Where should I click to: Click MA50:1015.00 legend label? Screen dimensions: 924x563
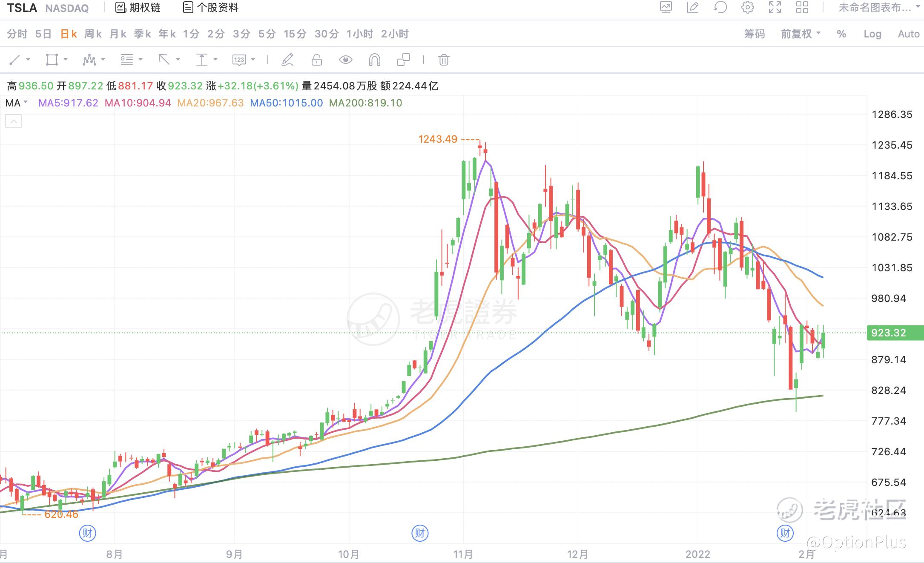click(287, 103)
